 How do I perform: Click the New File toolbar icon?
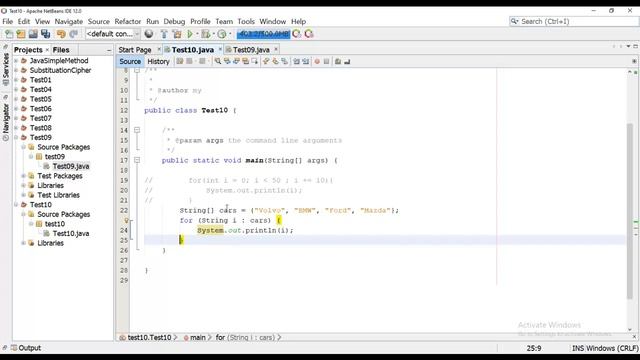9,34
